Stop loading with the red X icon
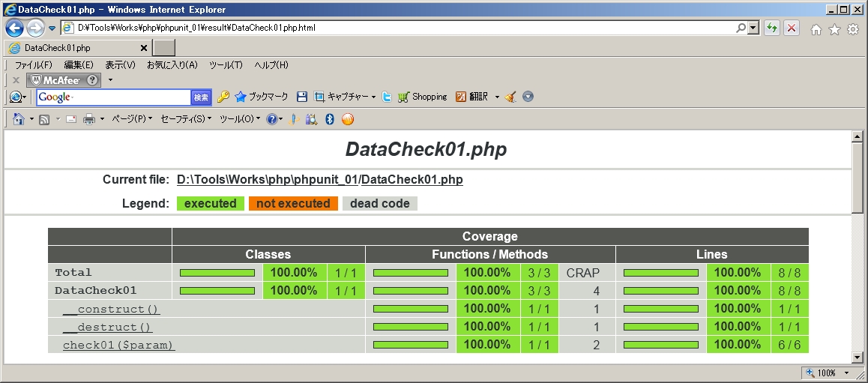Screen dimensions: 868x383 coord(792,28)
